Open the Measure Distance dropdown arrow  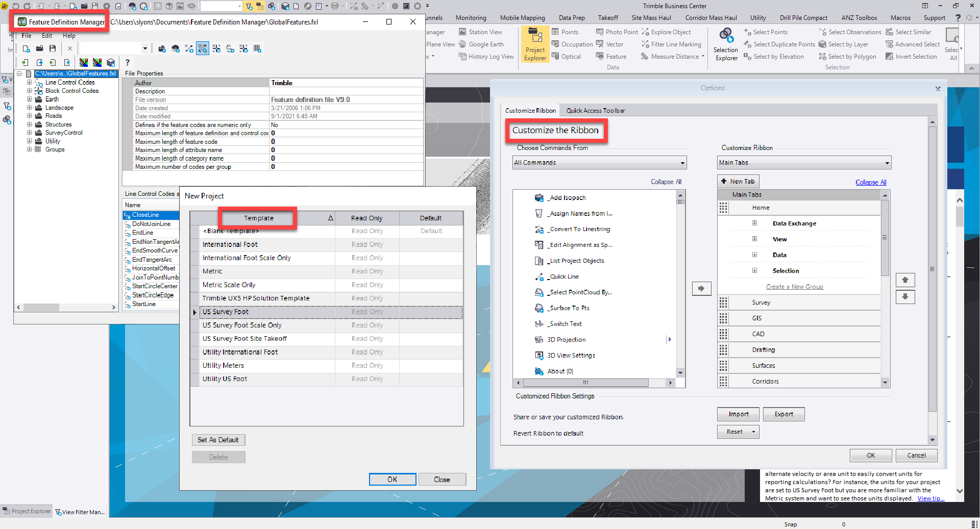[x=703, y=57]
